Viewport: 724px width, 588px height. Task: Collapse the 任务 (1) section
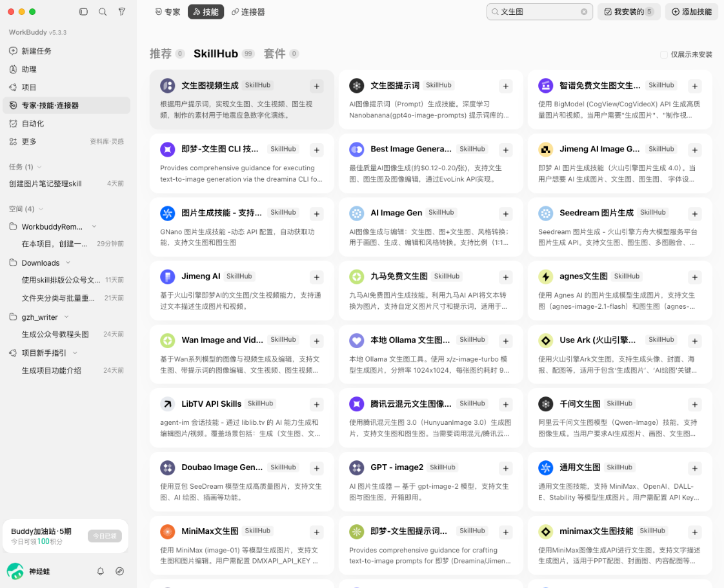pyautogui.click(x=39, y=167)
